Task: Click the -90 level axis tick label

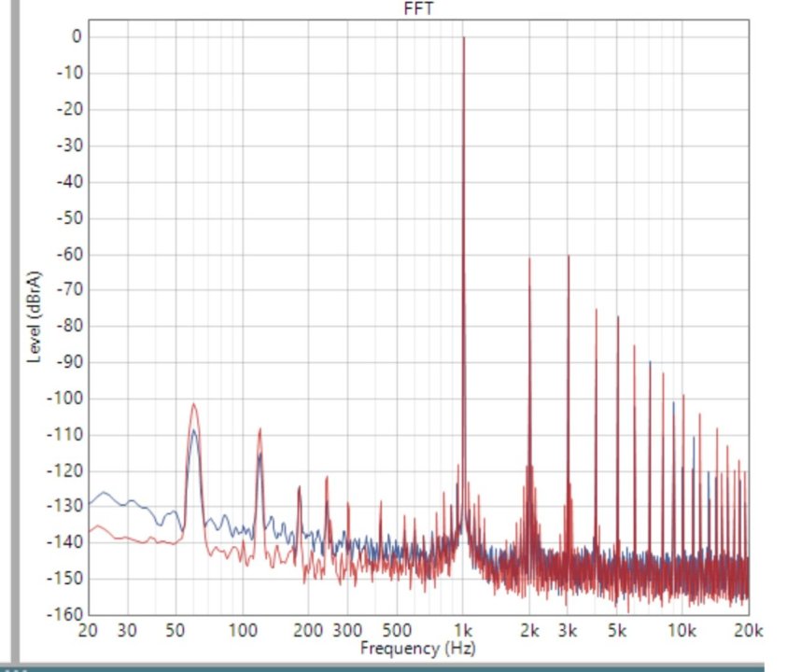Action: click(69, 361)
